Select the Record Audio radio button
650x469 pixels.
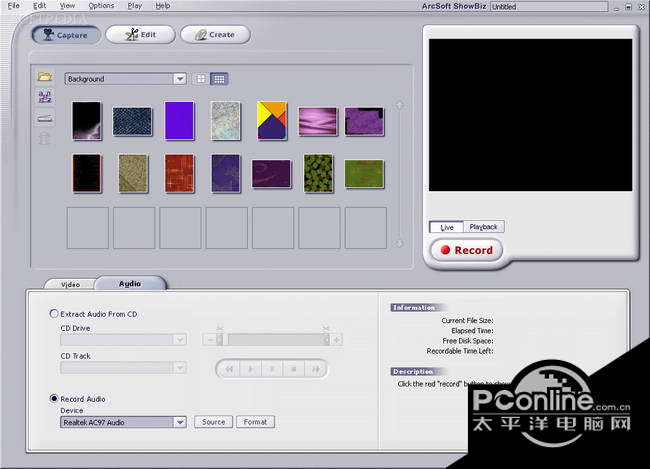(54, 399)
